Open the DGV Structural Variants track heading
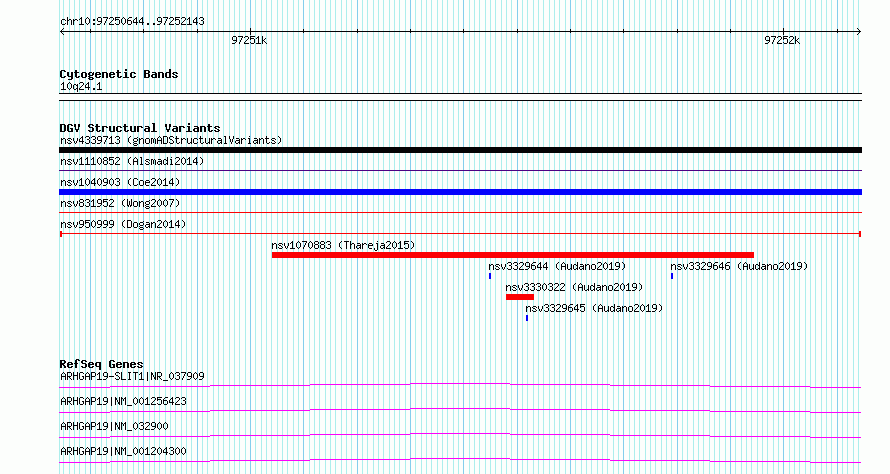Viewport: 890px width, 474px height. click(x=140, y=128)
